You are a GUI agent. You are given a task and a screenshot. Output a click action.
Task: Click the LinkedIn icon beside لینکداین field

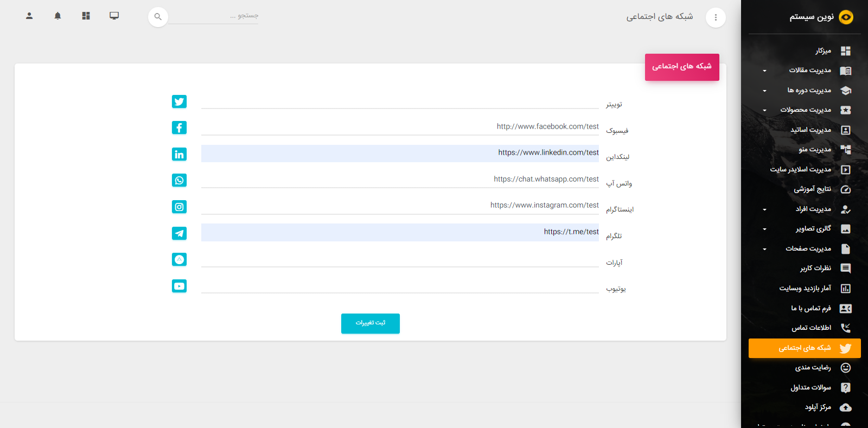(x=179, y=154)
